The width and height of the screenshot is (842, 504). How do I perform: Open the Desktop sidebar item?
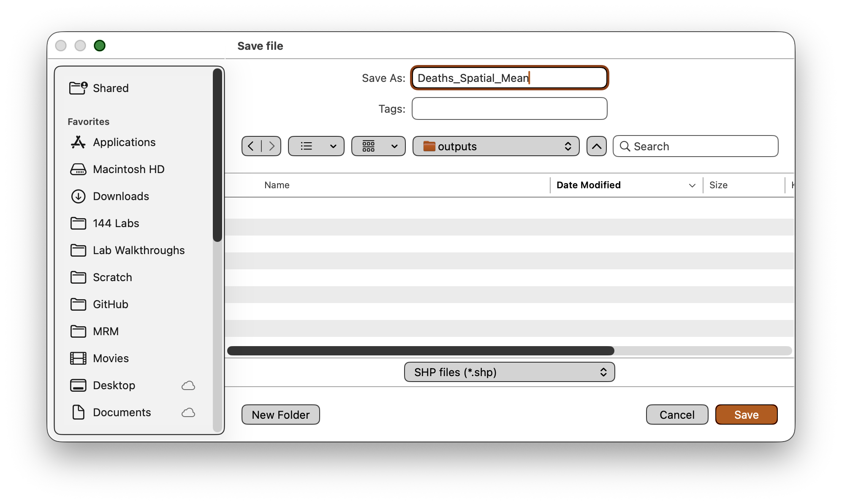click(114, 385)
